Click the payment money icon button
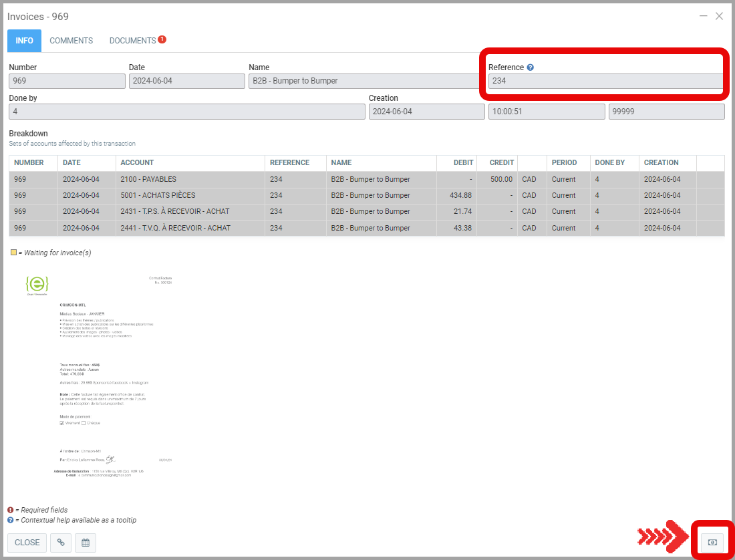 pyautogui.click(x=712, y=542)
